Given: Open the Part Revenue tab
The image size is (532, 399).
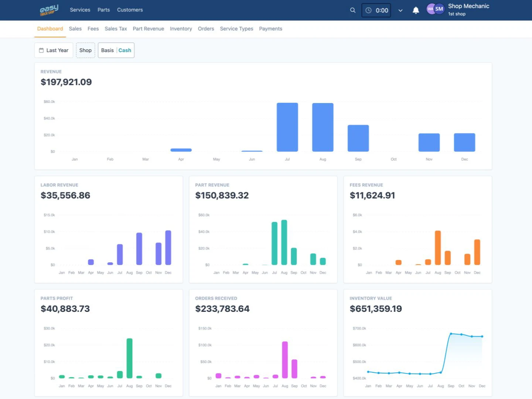Looking at the screenshot, I should 149,29.
